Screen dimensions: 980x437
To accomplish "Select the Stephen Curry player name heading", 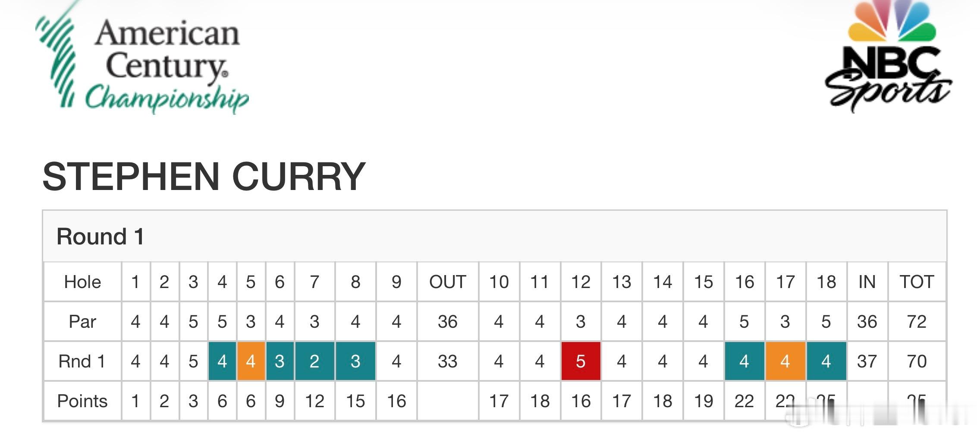I will (204, 176).
